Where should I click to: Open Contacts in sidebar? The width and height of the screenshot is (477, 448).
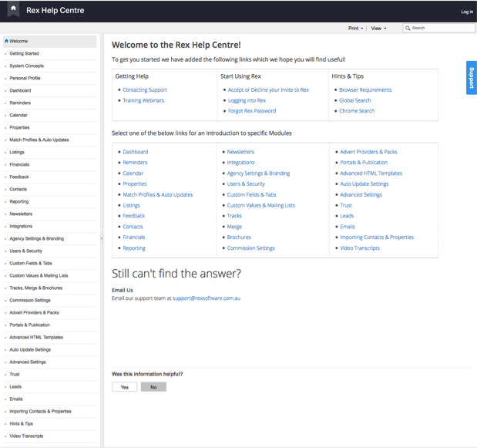tap(18, 190)
